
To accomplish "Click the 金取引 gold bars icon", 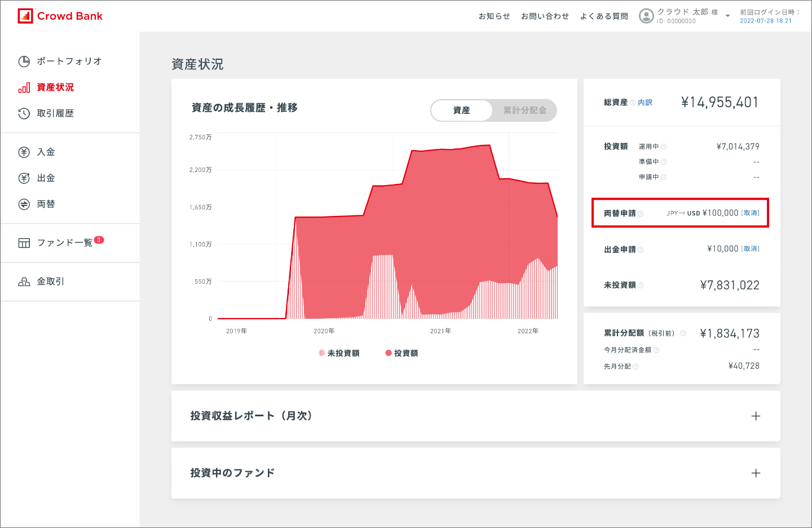I will 24,281.
